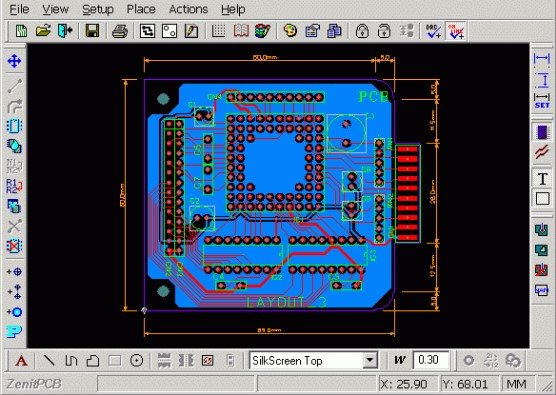Viewport: 556px width, 395px height.
Task: Click the open folder icon
Action: click(43, 31)
